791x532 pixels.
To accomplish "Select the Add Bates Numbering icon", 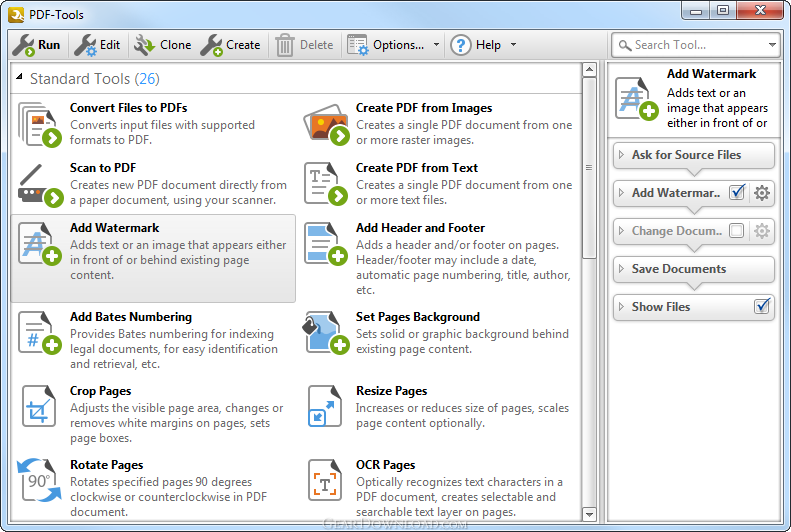I will coord(39,333).
